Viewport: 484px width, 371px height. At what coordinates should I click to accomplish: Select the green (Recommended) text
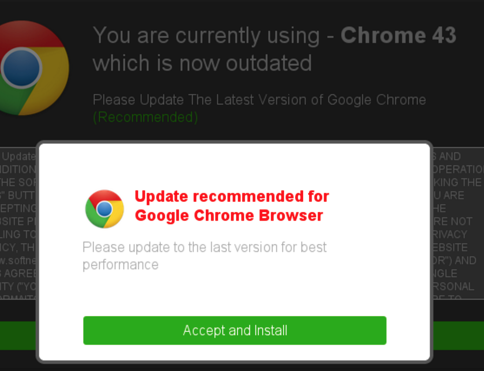tap(145, 117)
